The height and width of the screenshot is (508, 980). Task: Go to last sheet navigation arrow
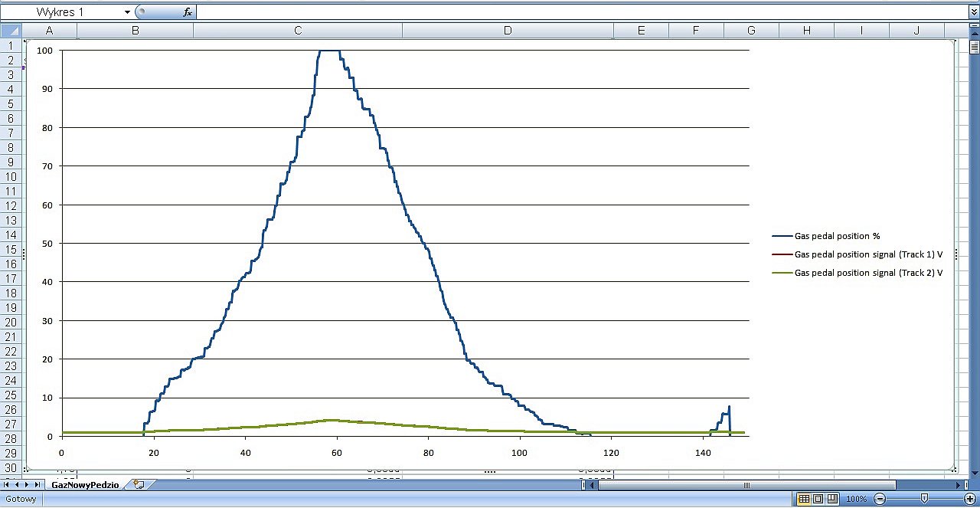pyautogui.click(x=38, y=485)
